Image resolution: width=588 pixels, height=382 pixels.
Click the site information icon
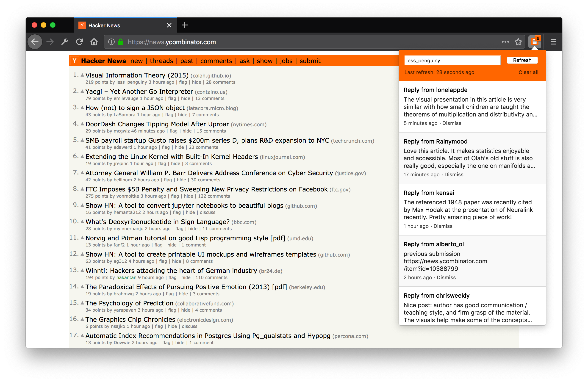point(111,42)
